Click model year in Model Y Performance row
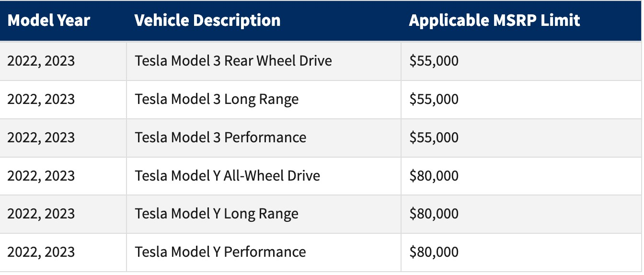 pyautogui.click(x=41, y=252)
